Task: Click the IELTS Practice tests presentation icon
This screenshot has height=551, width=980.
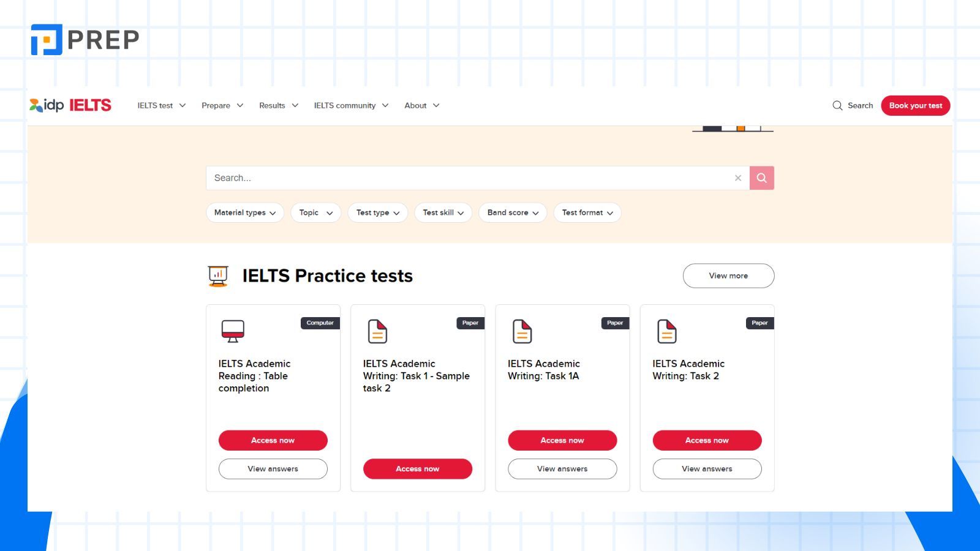Action: point(218,276)
